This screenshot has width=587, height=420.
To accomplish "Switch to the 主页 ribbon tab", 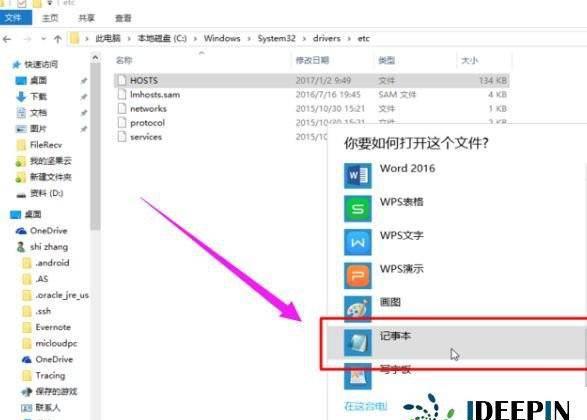I will pos(50,18).
